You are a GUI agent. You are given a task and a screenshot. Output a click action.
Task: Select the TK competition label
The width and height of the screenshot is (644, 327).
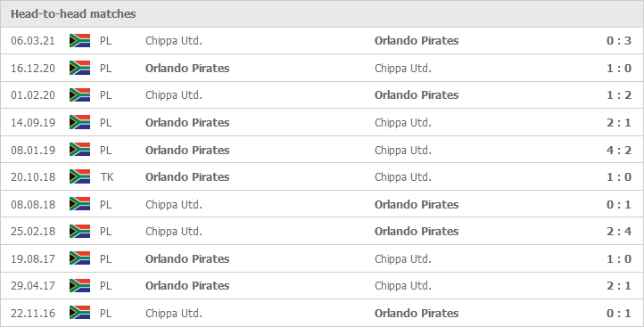(107, 176)
